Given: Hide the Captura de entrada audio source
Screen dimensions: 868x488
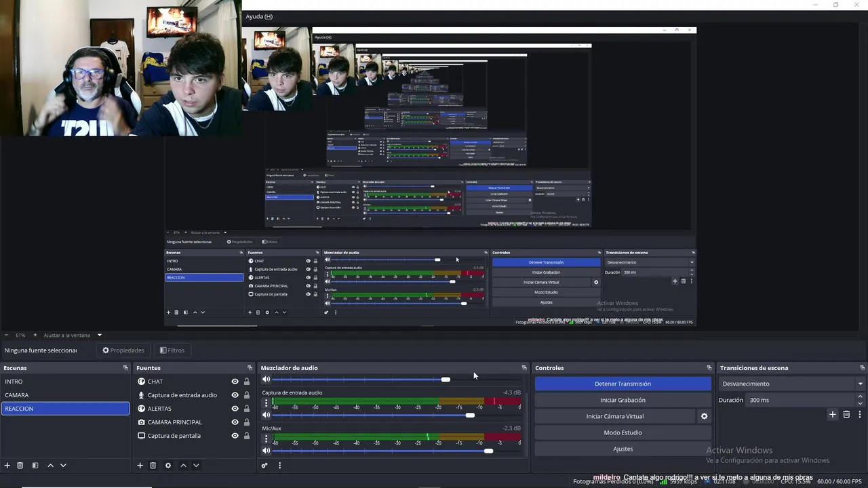Looking at the screenshot, I should coord(235,395).
